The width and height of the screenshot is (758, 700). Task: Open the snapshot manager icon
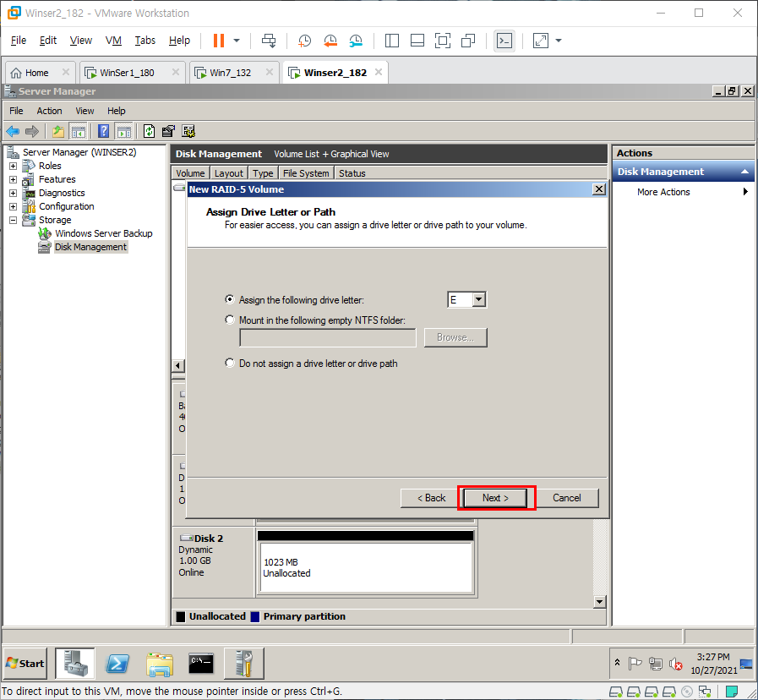(x=356, y=41)
